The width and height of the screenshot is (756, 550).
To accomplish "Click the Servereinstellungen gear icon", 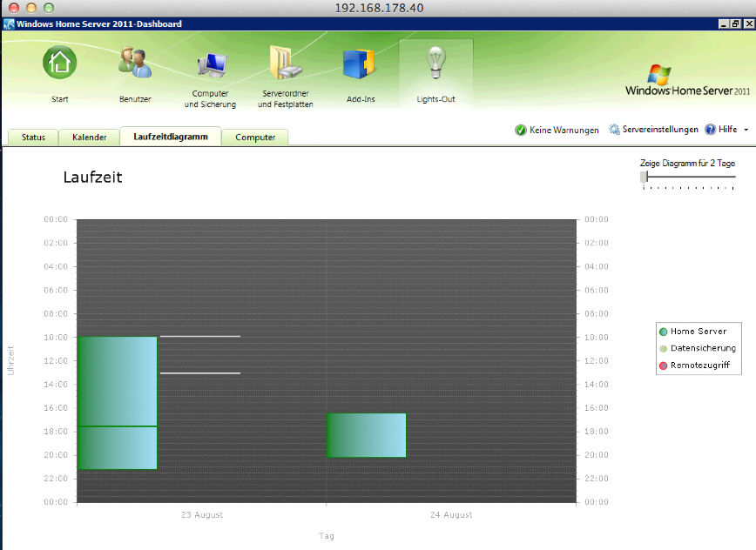I will point(614,130).
